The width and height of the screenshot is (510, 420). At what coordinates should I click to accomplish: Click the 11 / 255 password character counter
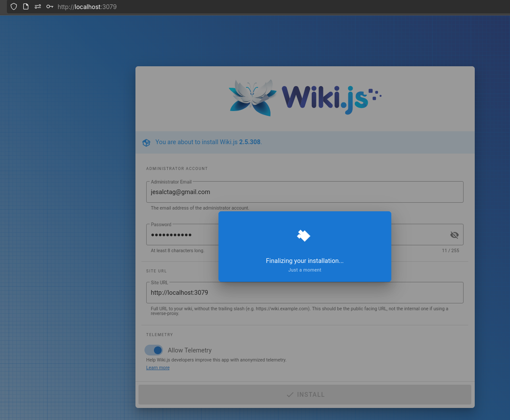(450, 250)
